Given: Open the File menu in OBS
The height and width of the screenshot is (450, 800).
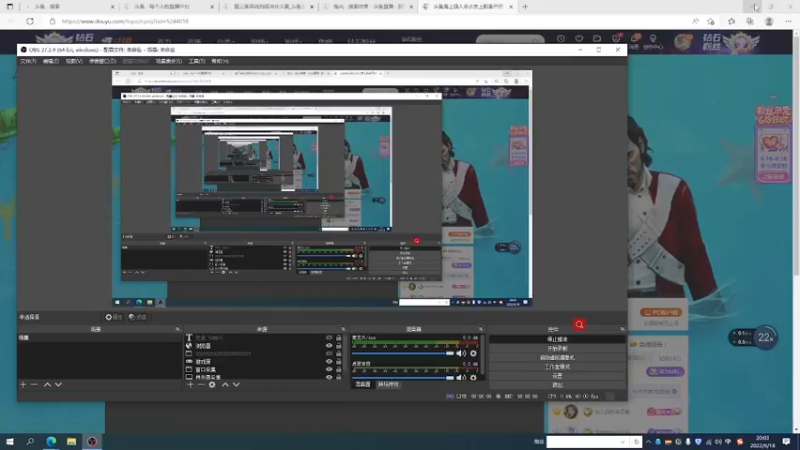Looking at the screenshot, I should pyautogui.click(x=28, y=61).
